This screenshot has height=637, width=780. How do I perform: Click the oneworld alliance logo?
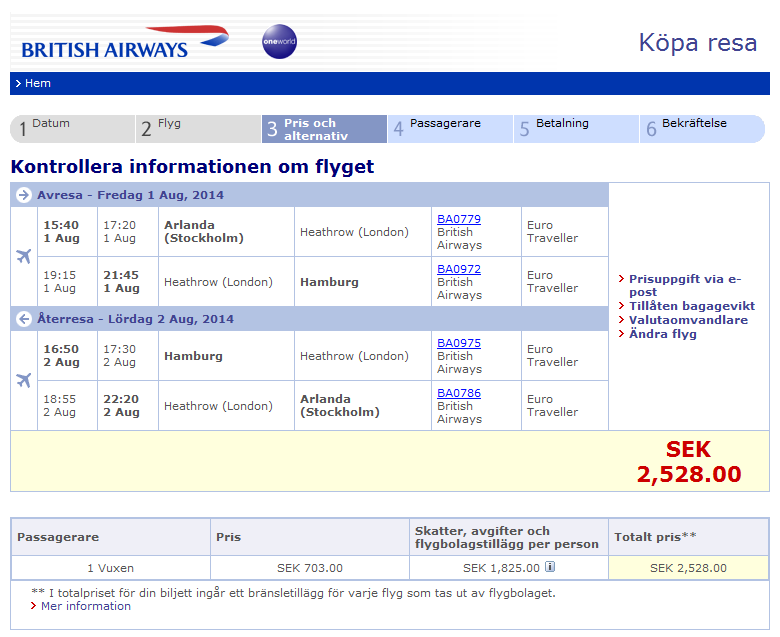click(x=279, y=41)
